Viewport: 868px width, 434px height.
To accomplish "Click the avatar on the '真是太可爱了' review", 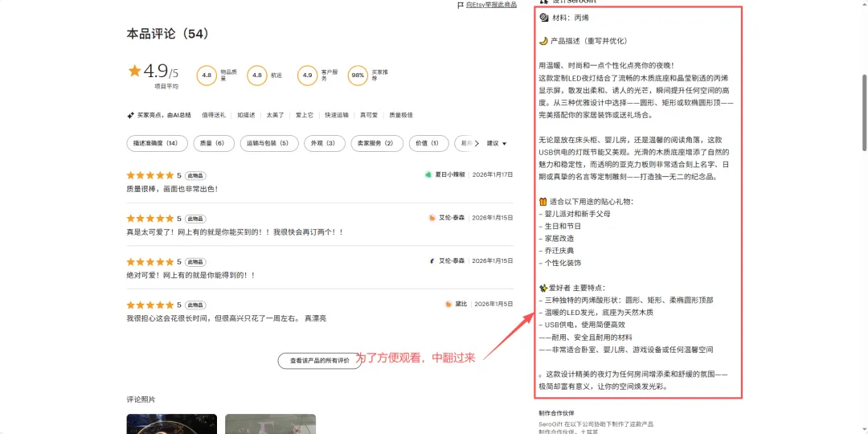I will [432, 218].
